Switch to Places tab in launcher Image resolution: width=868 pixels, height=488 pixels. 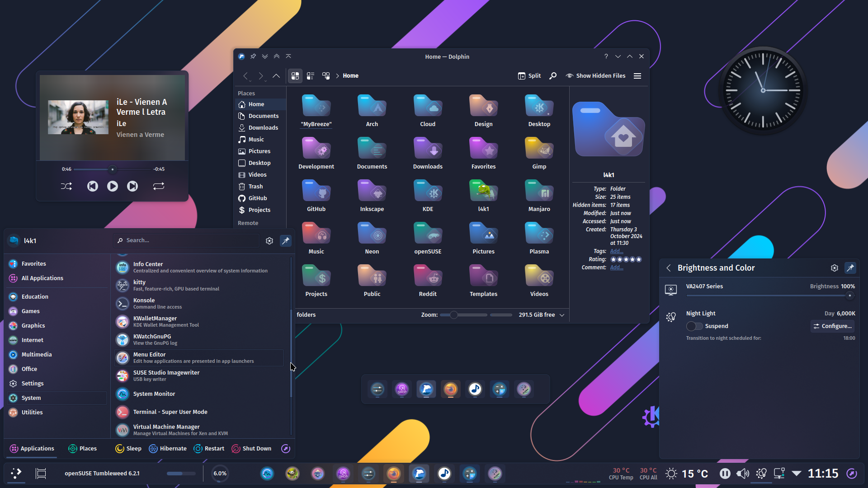(x=83, y=449)
